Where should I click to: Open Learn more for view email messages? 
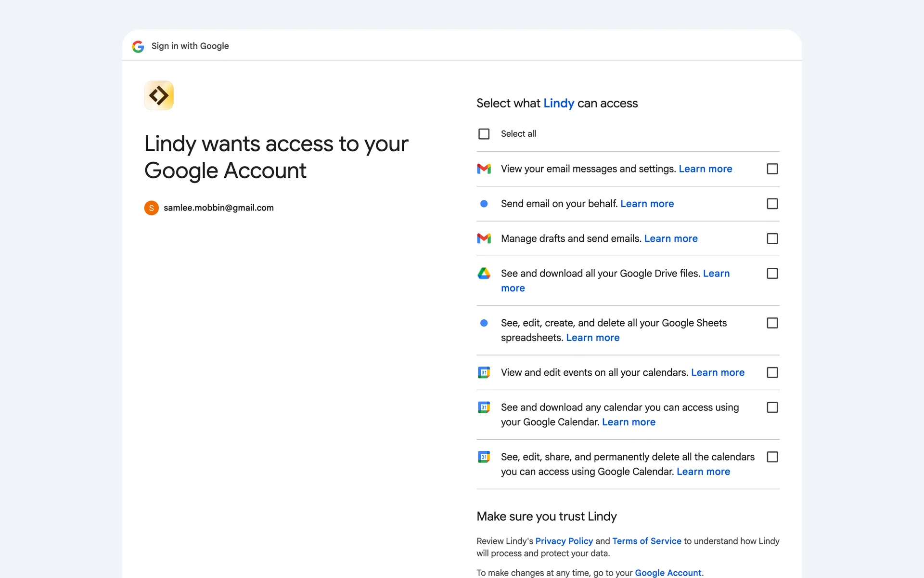point(705,169)
